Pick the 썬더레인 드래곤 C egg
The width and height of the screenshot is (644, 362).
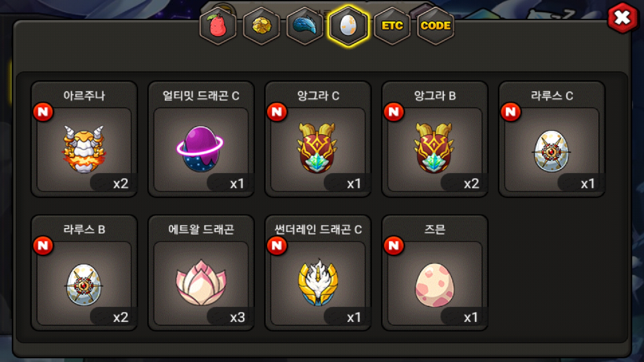click(318, 273)
